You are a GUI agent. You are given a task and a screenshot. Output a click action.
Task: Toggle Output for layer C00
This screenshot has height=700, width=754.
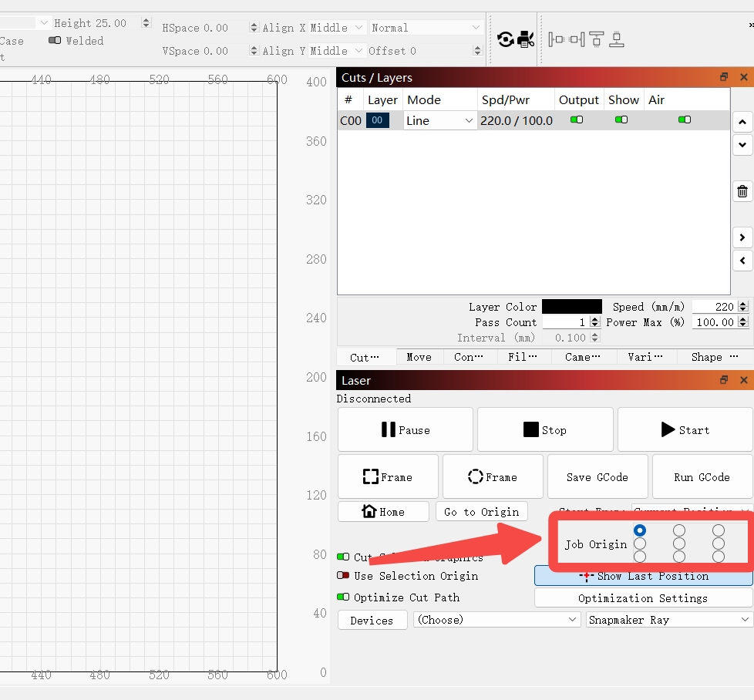click(x=577, y=119)
